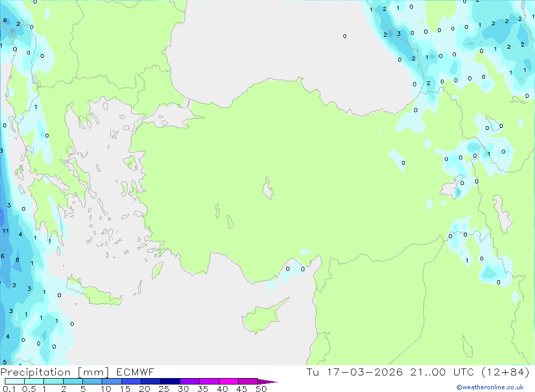Screen dimensions: 535x392
Task: Click the 20–25 mm dark blue legend swatch
Action: [x=151, y=381]
